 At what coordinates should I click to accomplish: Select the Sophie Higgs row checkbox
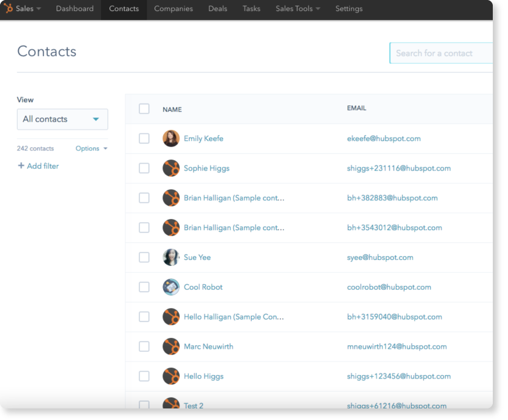coord(144,168)
